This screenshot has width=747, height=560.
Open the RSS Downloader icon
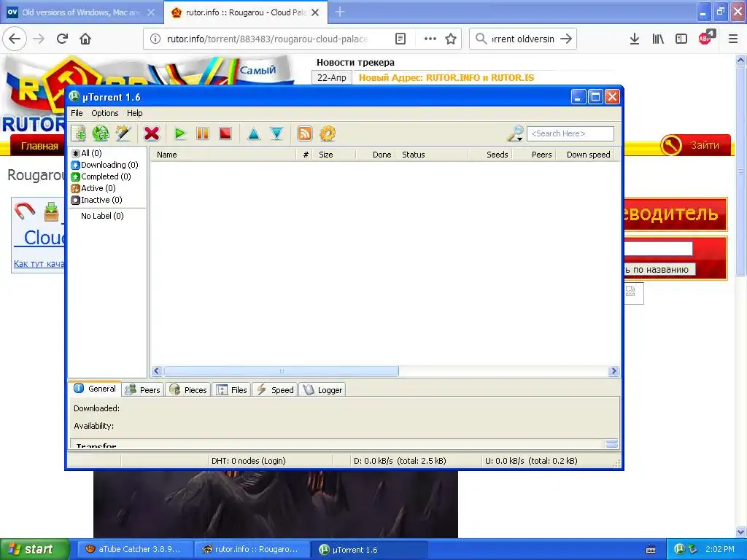[305, 133]
